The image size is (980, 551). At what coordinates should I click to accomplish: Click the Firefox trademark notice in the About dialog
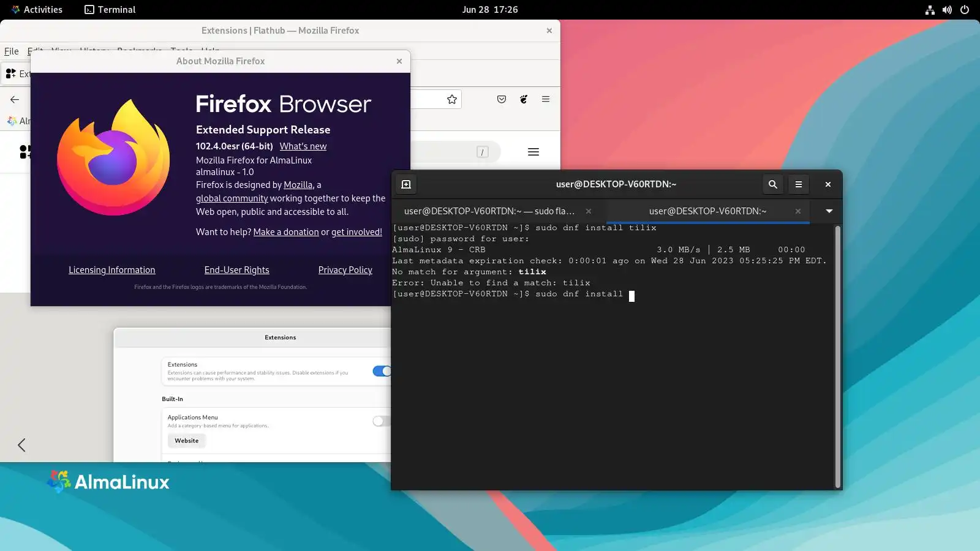pyautogui.click(x=221, y=287)
